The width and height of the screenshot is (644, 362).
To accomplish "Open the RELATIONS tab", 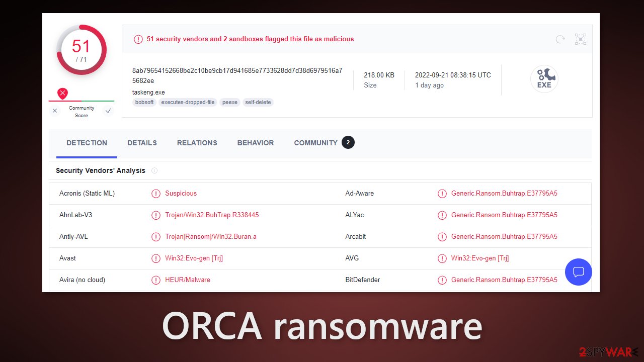I will point(197,143).
